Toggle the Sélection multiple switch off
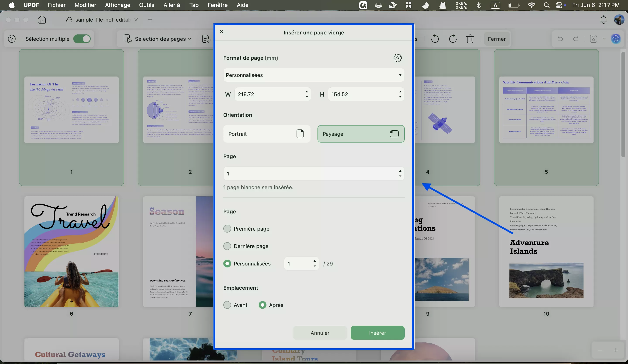This screenshot has width=628, height=364. pyautogui.click(x=82, y=39)
